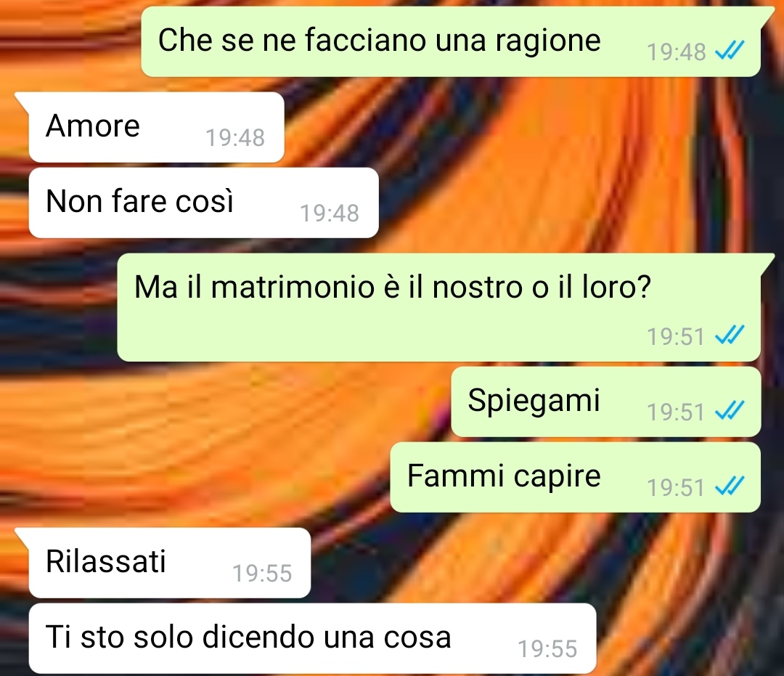784x676 pixels.
Task: Tap read receipt ticks on 'Che se ne facciano una ragione'
Action: pyautogui.click(x=730, y=50)
